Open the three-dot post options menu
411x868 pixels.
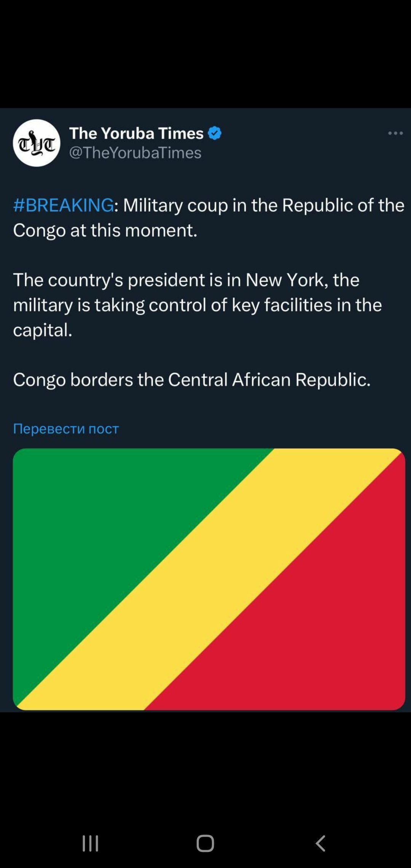click(x=395, y=133)
